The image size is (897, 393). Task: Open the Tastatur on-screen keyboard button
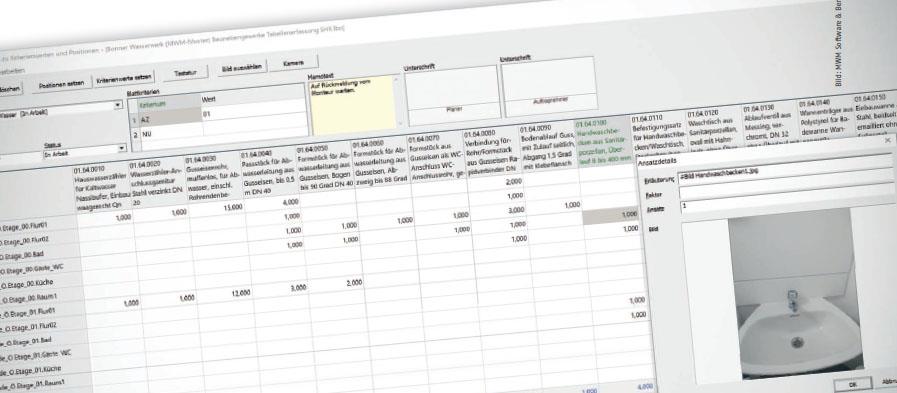pos(185,73)
